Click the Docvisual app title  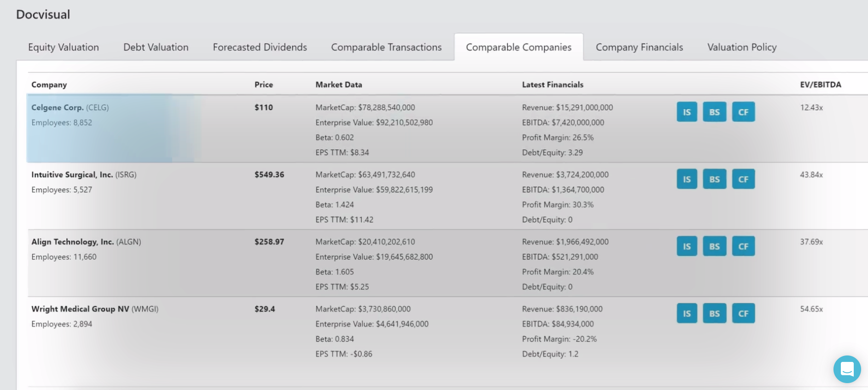[x=43, y=15]
